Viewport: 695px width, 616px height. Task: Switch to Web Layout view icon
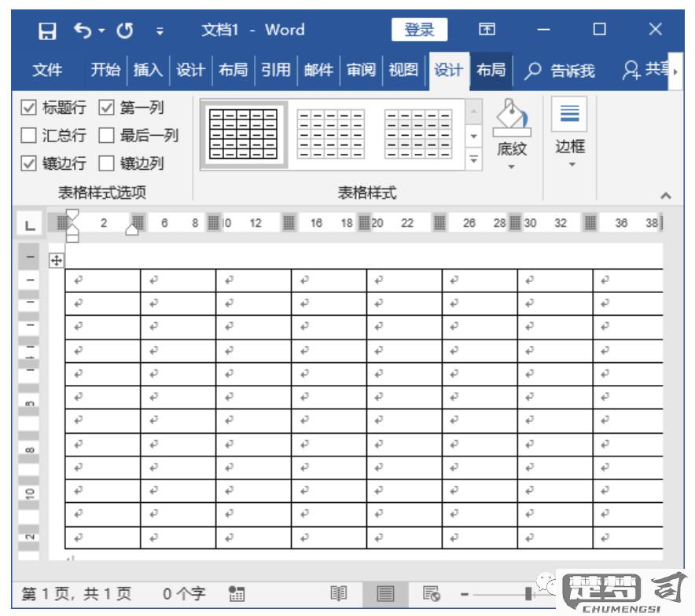coord(432,593)
